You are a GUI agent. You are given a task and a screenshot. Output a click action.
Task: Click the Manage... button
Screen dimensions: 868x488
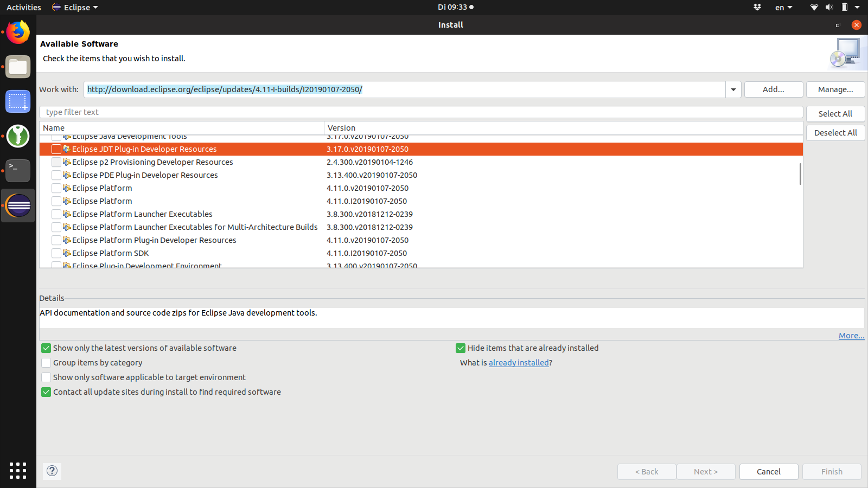pos(835,89)
